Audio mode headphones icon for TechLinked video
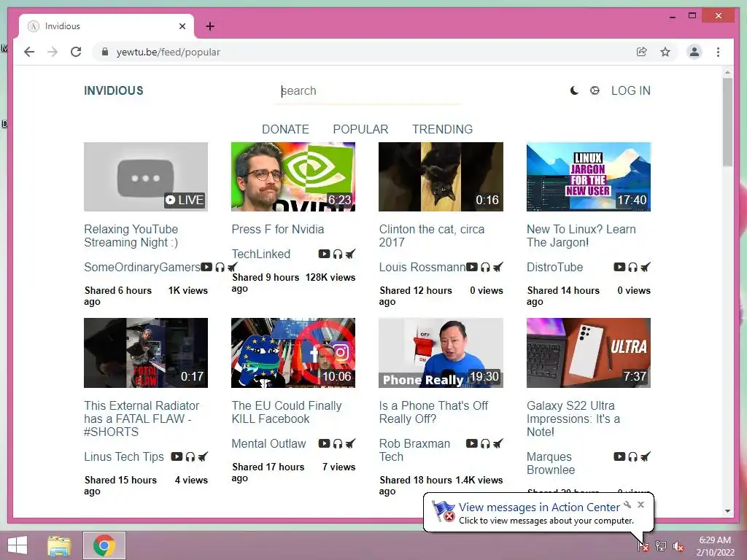Viewport: 747px width, 560px height. coord(337,254)
